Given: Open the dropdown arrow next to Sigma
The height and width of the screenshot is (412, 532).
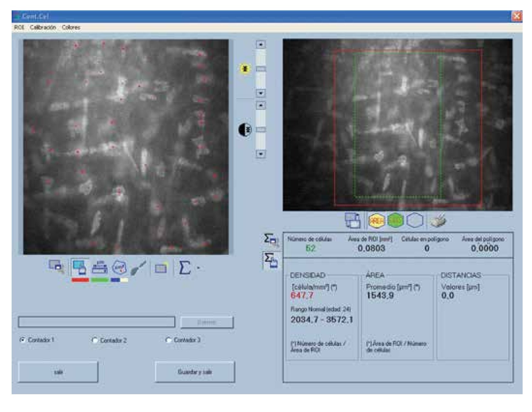Looking at the screenshot, I should coord(199,268).
